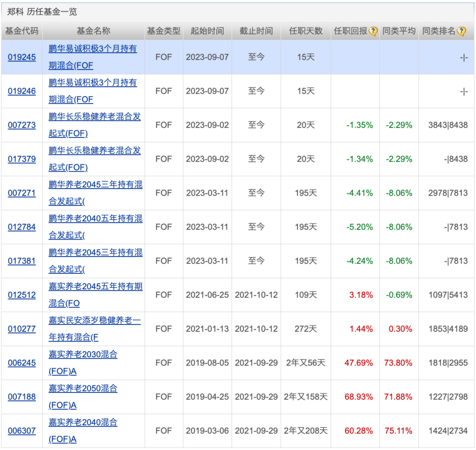Click the 任职天数 column header

305,30
